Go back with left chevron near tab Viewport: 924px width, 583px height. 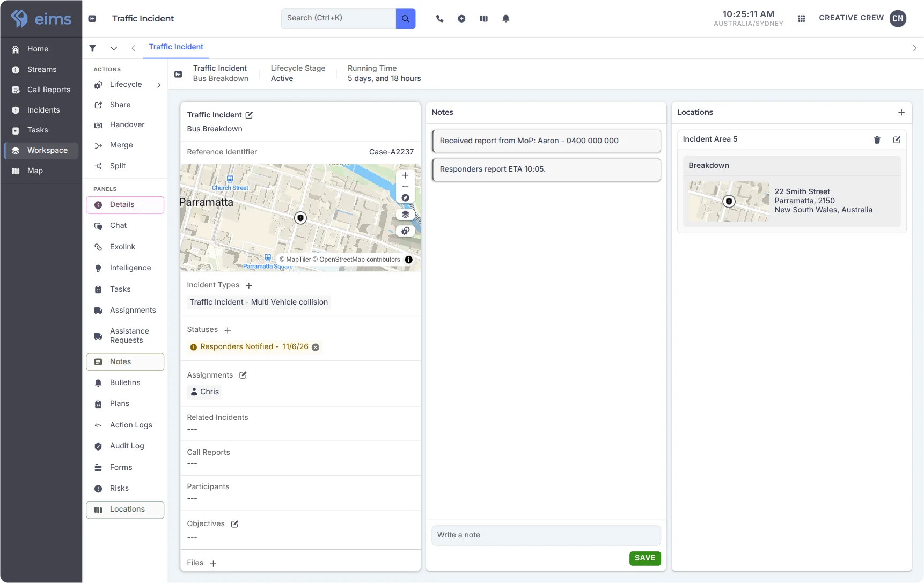pos(134,48)
